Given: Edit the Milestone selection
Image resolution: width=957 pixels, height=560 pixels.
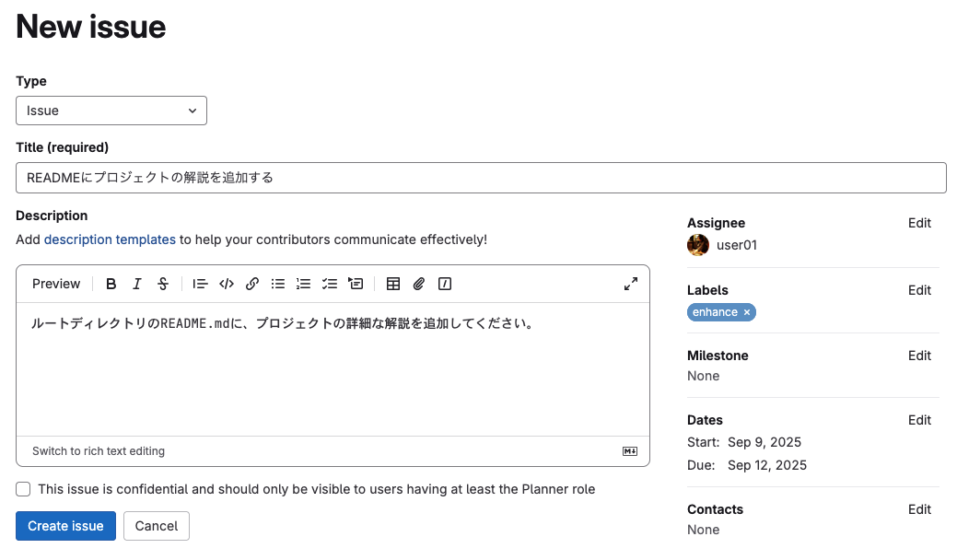Looking at the screenshot, I should (x=919, y=356).
